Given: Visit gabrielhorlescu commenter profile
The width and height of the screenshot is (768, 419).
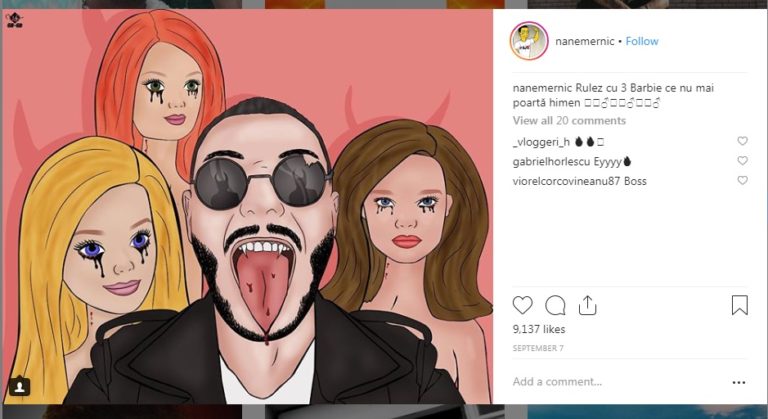Looking at the screenshot, I should pos(552,161).
